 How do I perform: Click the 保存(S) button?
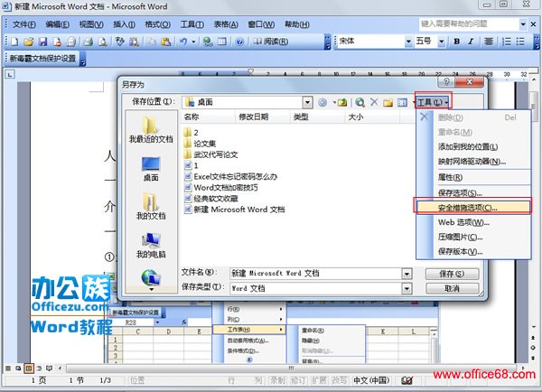click(x=453, y=274)
